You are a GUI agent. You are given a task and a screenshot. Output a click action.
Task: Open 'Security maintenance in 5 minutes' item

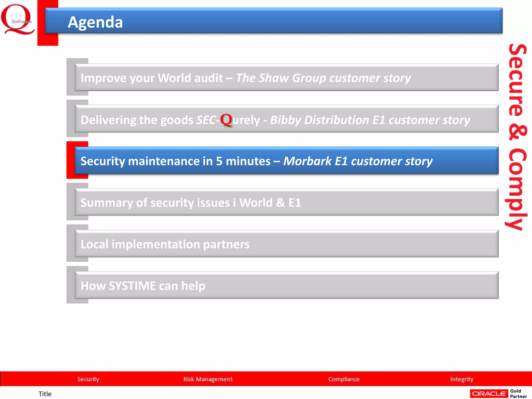click(x=287, y=161)
